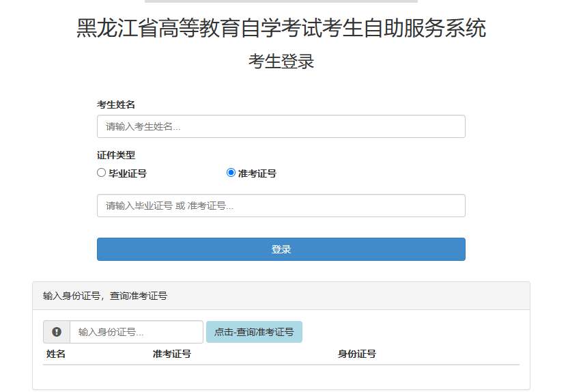The image size is (583, 392).
Task: Select the 准考证号 radio button
Action: (x=231, y=173)
